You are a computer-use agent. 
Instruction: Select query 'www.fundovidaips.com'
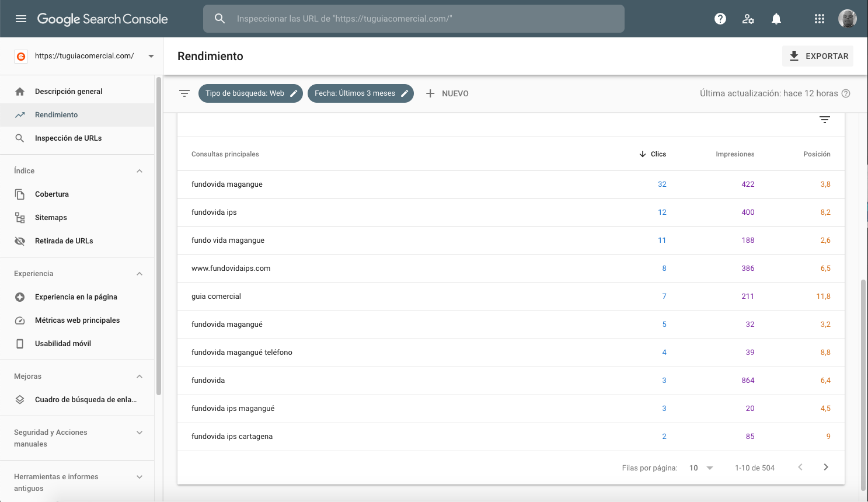pyautogui.click(x=511, y=269)
